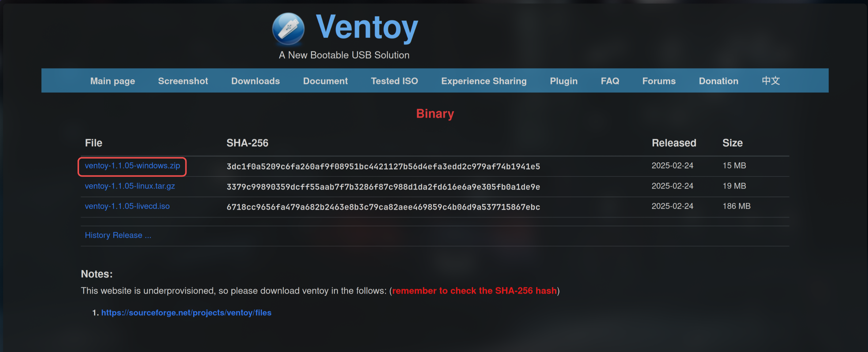This screenshot has height=352, width=868.
Task: Click the windows zip SHA-256 hash text
Action: pos(383,166)
